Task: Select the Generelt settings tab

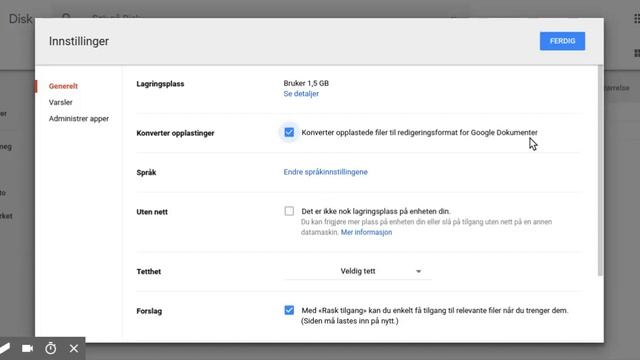Action: [x=63, y=86]
